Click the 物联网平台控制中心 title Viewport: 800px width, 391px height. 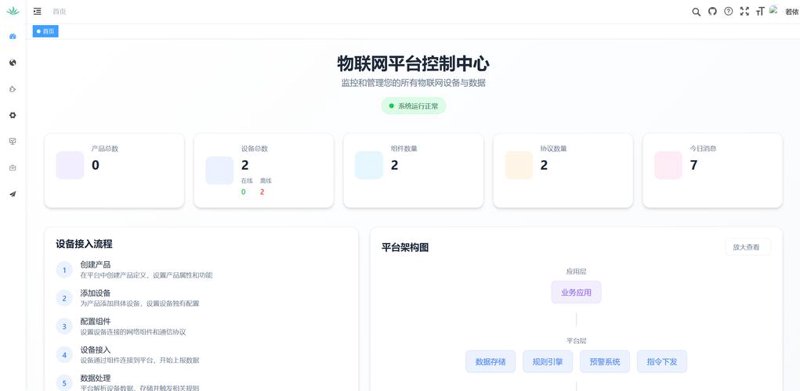[x=413, y=64]
